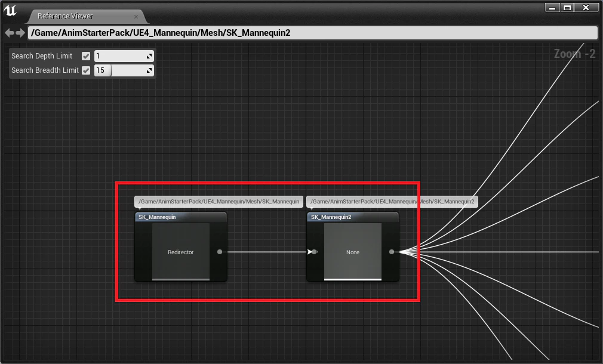Go back with the left arrow
Image resolution: width=603 pixels, height=364 pixels.
9,33
